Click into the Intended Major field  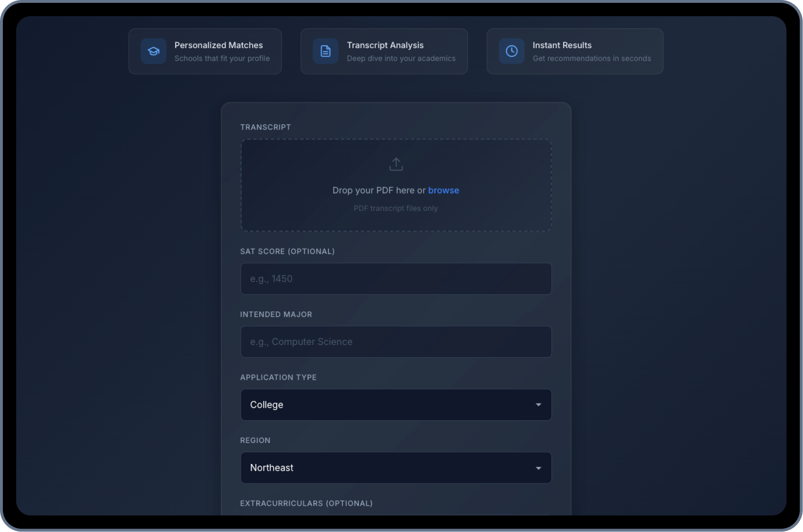(x=396, y=342)
